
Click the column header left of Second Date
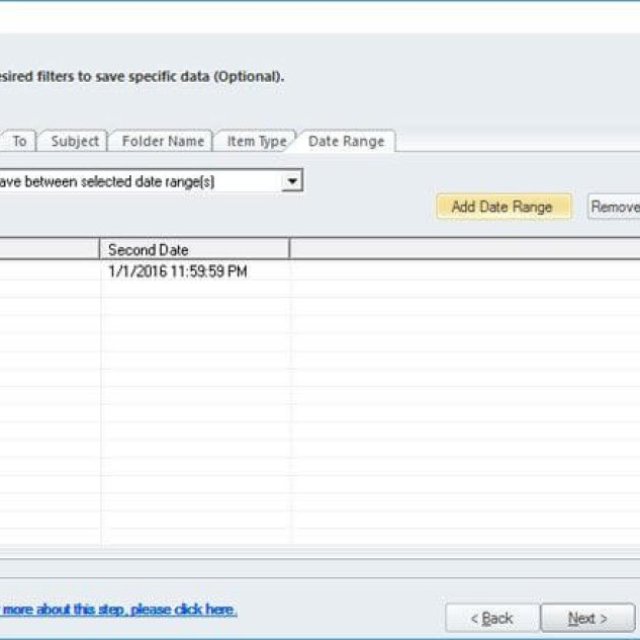click(x=49, y=249)
